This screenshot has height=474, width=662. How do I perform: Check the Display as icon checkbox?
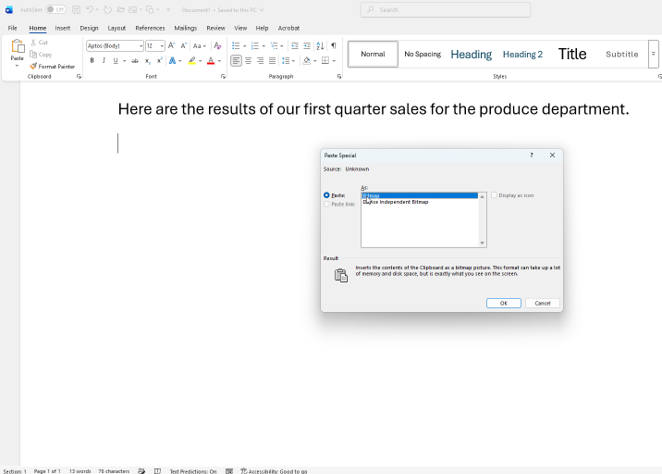click(x=494, y=195)
